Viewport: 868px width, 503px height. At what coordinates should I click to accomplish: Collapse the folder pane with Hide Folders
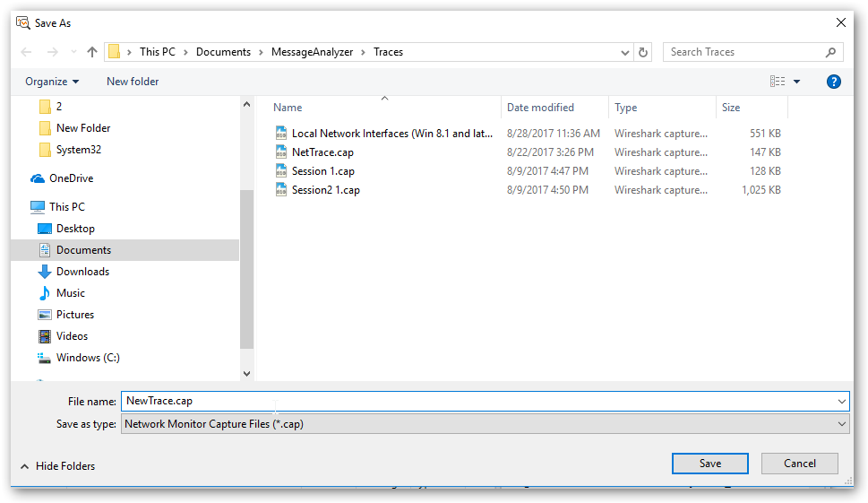point(57,466)
